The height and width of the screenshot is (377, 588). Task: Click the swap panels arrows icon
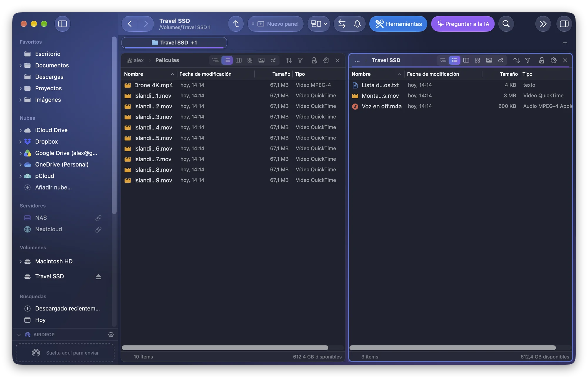pyautogui.click(x=342, y=24)
